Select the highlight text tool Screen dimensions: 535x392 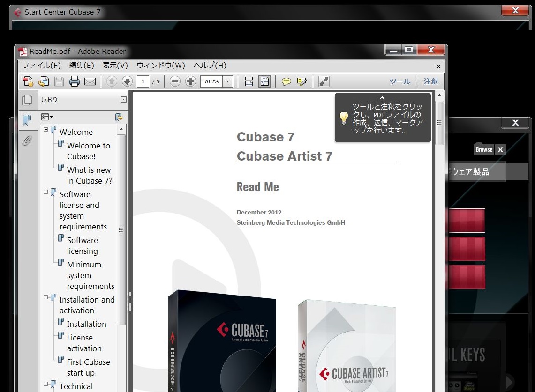click(302, 81)
